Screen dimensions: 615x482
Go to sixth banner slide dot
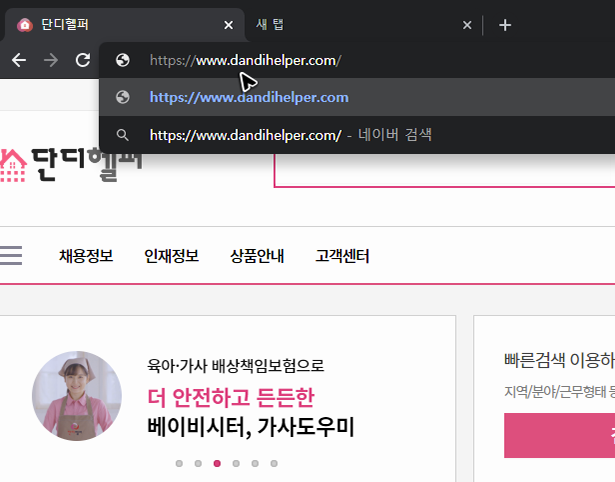click(x=274, y=464)
